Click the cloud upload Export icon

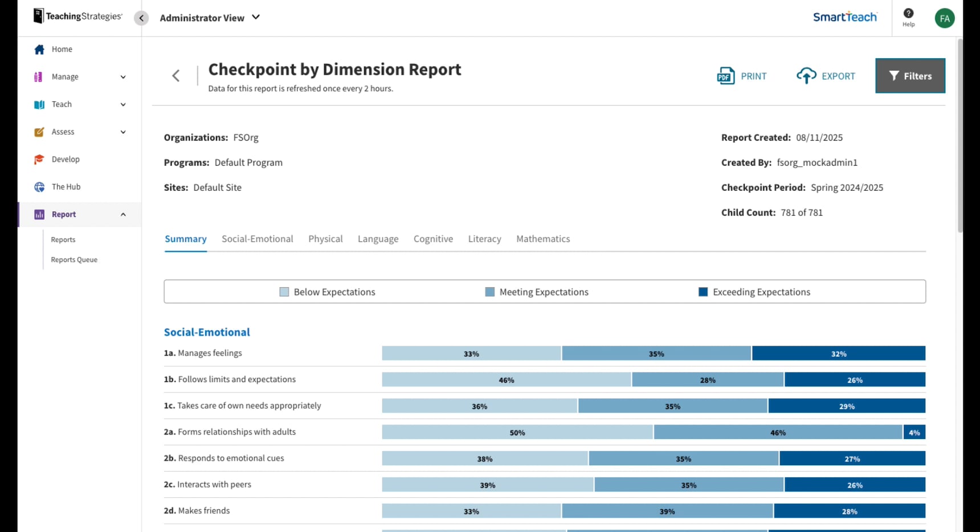point(806,76)
